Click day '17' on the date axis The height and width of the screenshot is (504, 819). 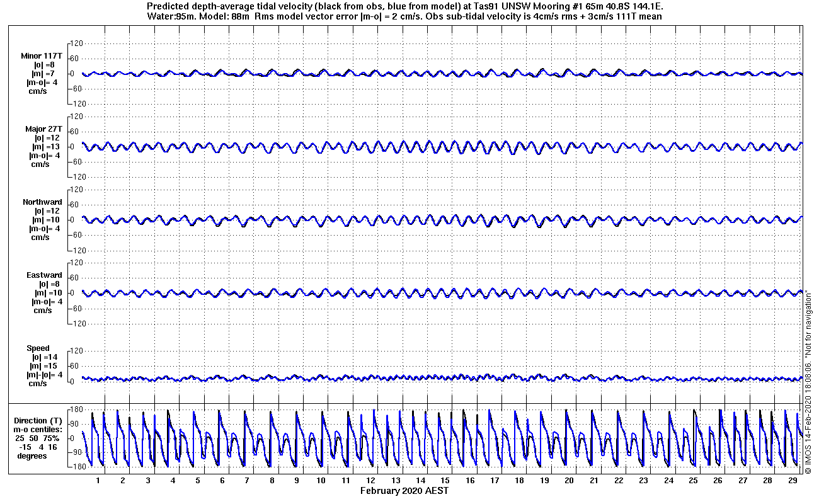pyautogui.click(x=495, y=481)
